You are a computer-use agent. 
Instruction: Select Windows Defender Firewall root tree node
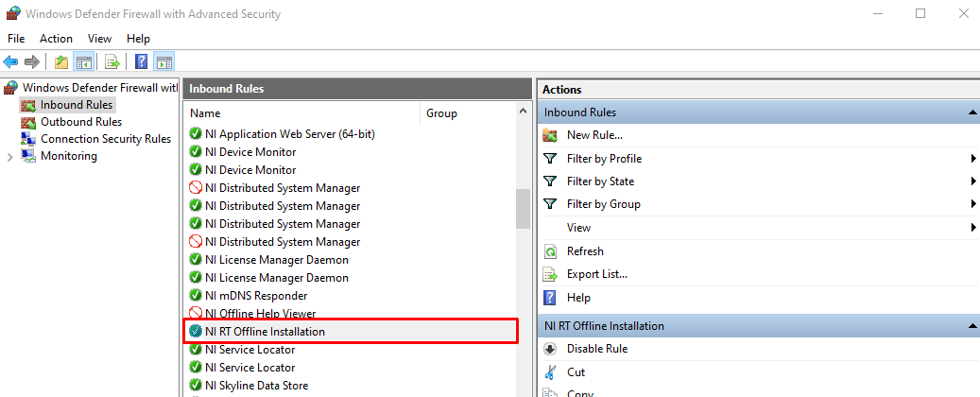point(92,88)
